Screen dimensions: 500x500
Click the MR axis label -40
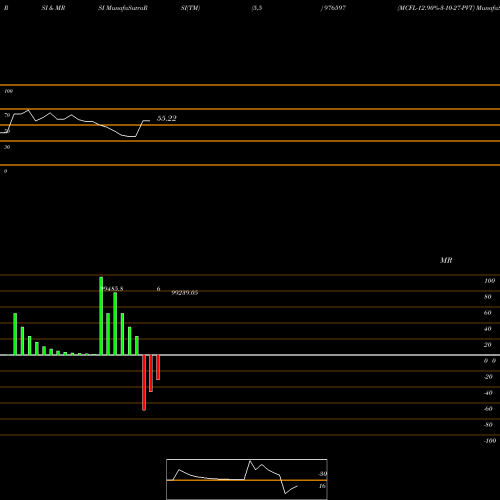click(x=488, y=393)
